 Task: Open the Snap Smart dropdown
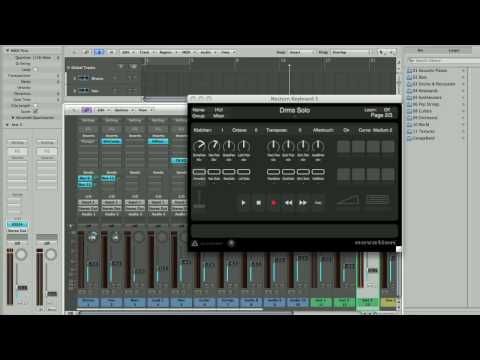(301, 52)
